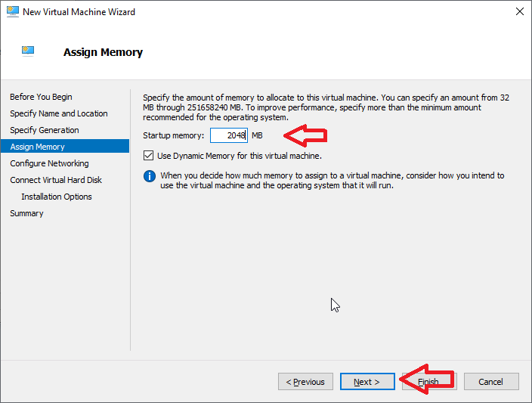Go to the Summary step
Image resolution: width=532 pixels, height=403 pixels.
tap(26, 213)
